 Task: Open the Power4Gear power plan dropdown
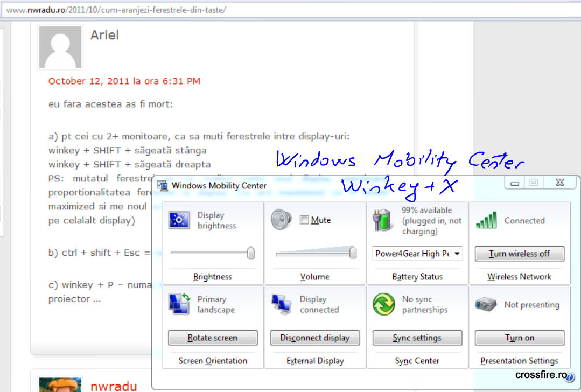(417, 254)
